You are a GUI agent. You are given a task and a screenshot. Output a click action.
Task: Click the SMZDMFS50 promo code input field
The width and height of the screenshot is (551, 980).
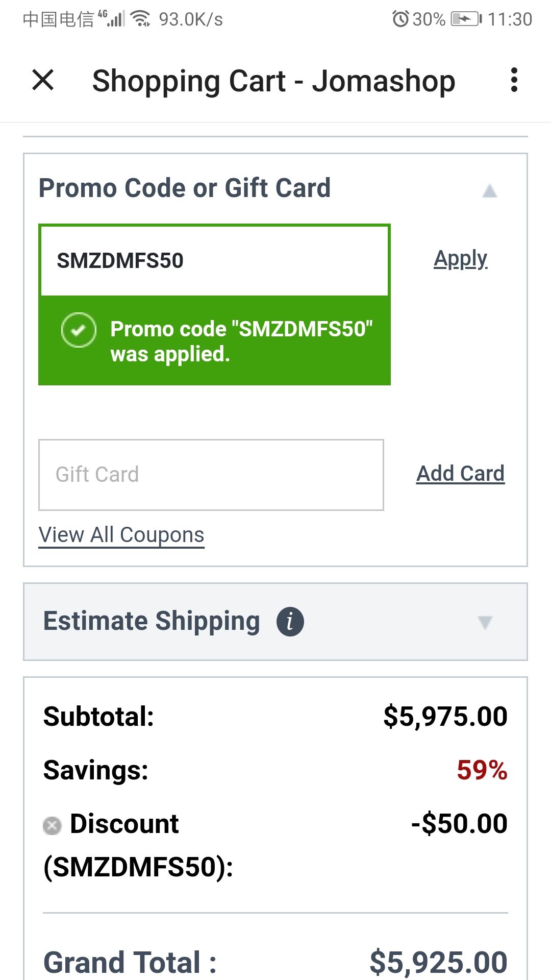[214, 261]
